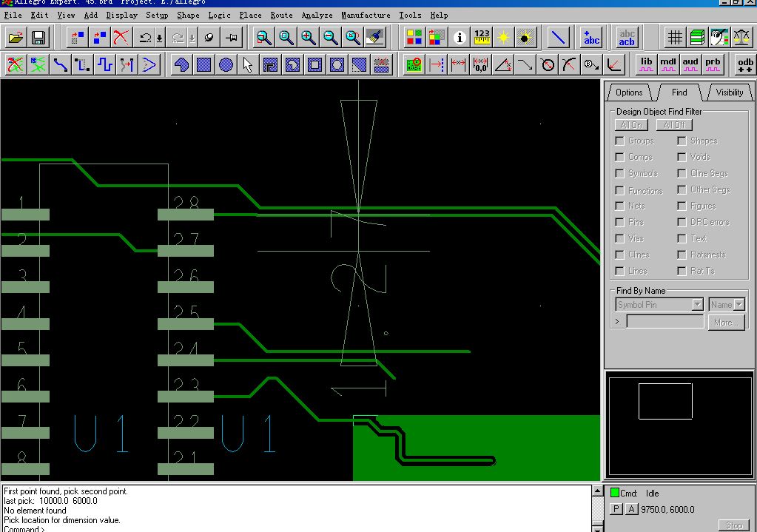Open the undo history dropdown arrow
This screenshot has width=757, height=532.
[160, 38]
